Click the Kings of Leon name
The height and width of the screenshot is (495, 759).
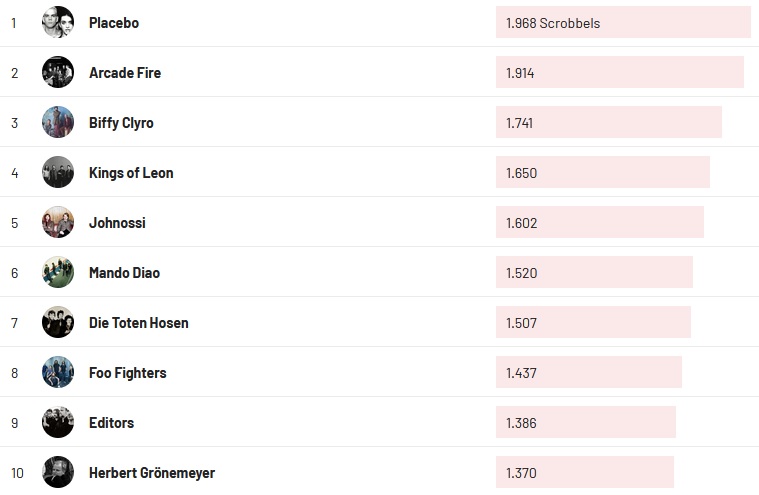tap(131, 172)
